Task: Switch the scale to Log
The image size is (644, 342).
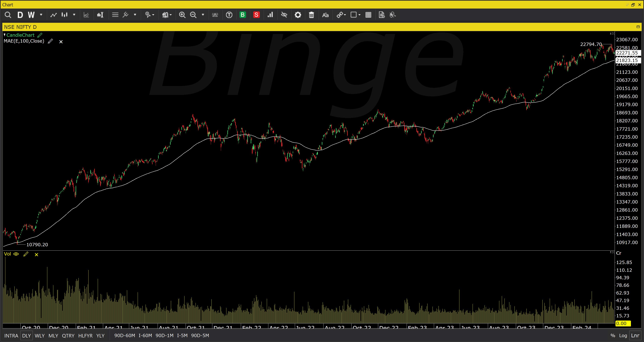Action: coord(623,335)
